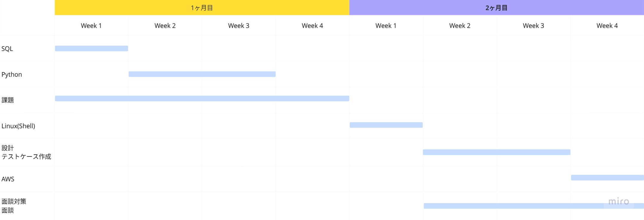Select the 設計 テストケース作成 timeline bar

(x=497, y=152)
